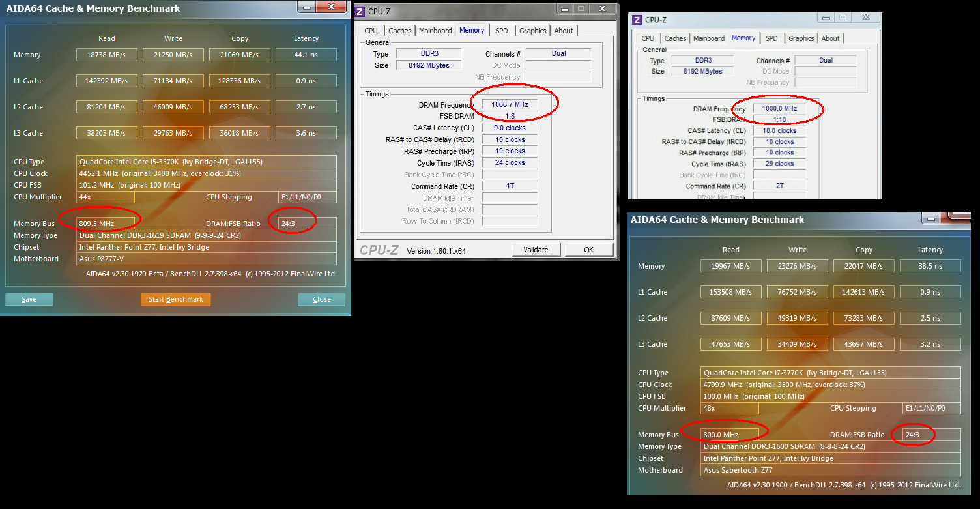Select the 18738 MB/s Memory Read value

coord(107,55)
